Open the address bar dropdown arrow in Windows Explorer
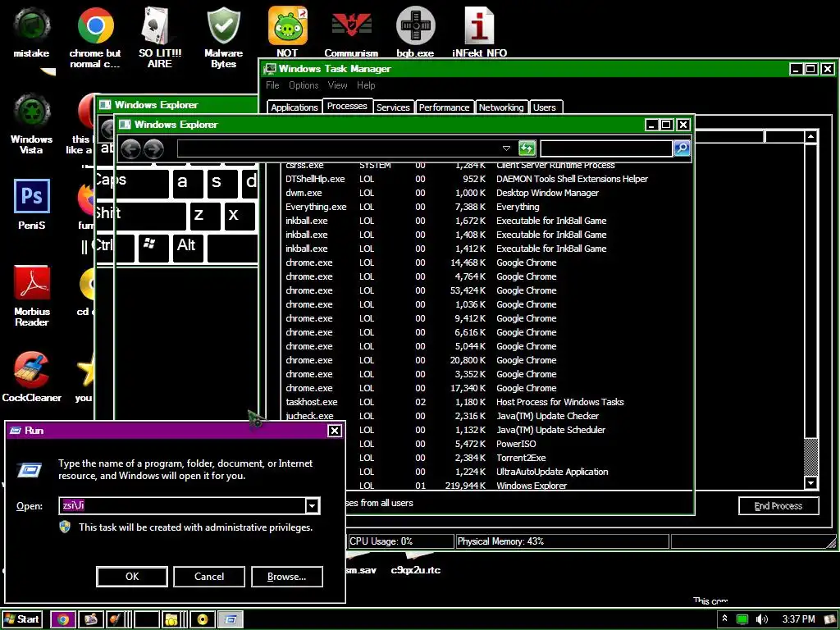The width and height of the screenshot is (840, 630). pyautogui.click(x=506, y=148)
